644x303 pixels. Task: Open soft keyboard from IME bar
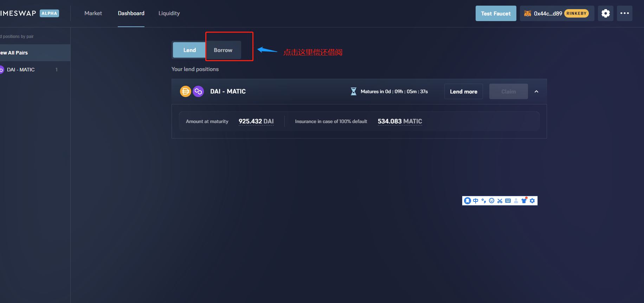point(508,201)
